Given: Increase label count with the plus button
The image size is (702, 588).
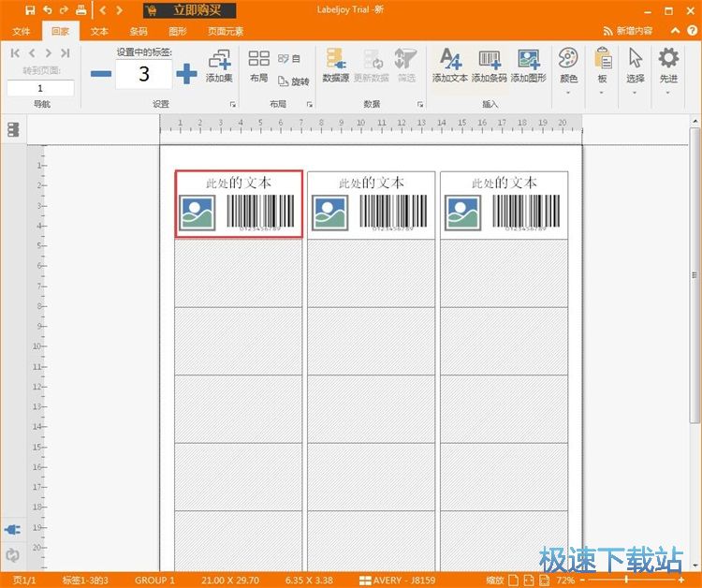Looking at the screenshot, I should pos(186,73).
